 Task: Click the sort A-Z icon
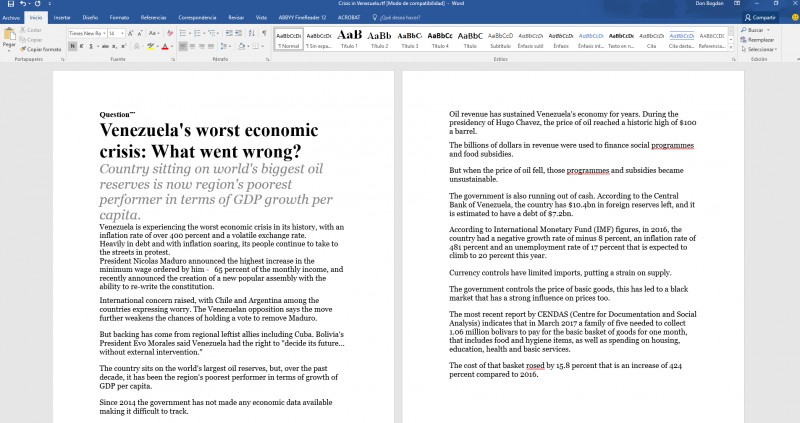(x=252, y=33)
